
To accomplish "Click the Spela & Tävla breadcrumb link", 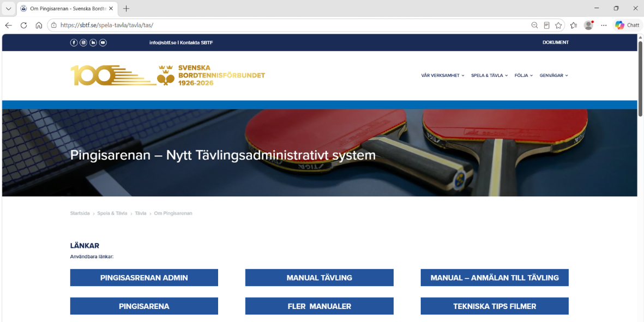I will point(112,213).
